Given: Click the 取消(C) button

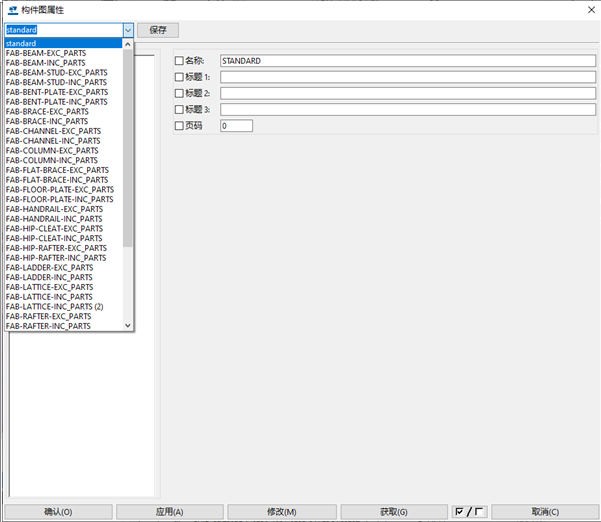Looking at the screenshot, I should coord(545,512).
